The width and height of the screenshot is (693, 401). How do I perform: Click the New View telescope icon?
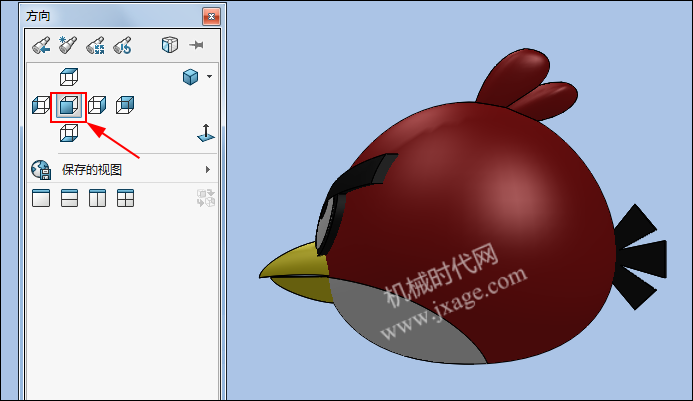pyautogui.click(x=68, y=45)
